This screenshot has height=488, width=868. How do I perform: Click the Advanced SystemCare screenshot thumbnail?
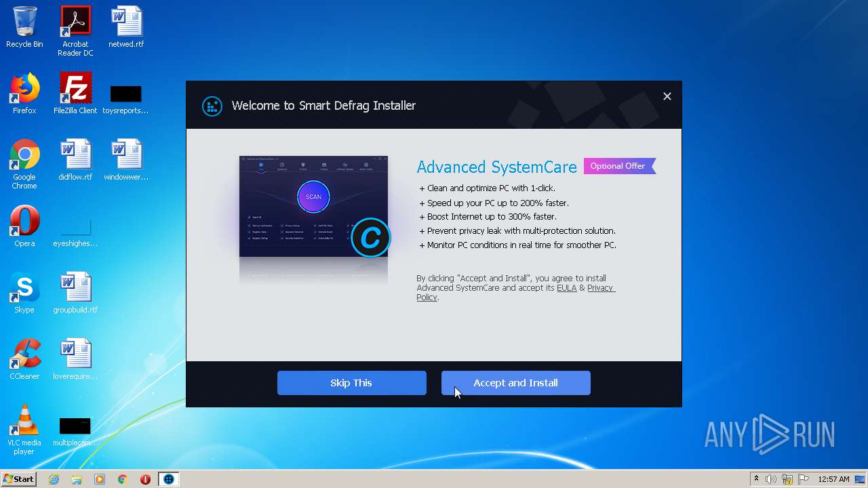pos(313,207)
